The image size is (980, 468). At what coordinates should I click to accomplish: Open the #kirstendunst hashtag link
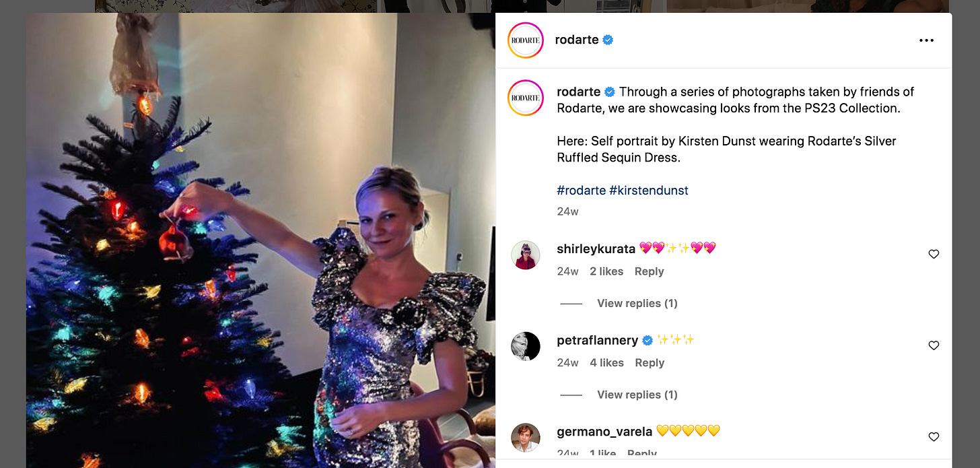coord(649,191)
